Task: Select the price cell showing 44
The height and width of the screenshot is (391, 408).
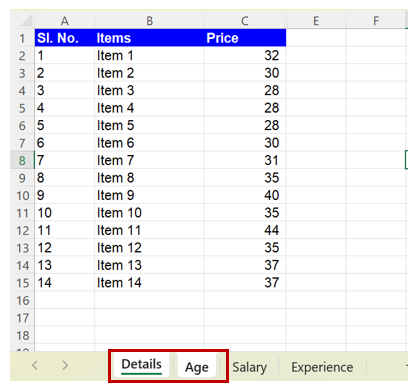Action: [x=245, y=230]
